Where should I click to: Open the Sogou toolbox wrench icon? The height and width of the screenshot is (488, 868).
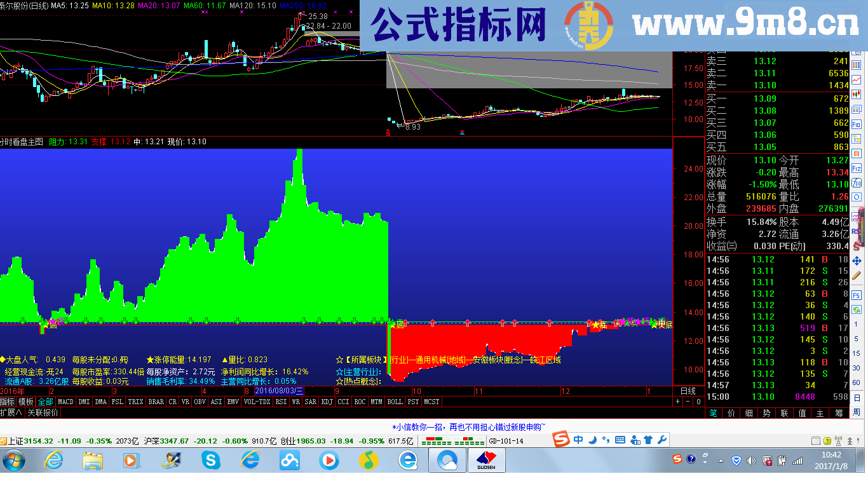click(662, 439)
